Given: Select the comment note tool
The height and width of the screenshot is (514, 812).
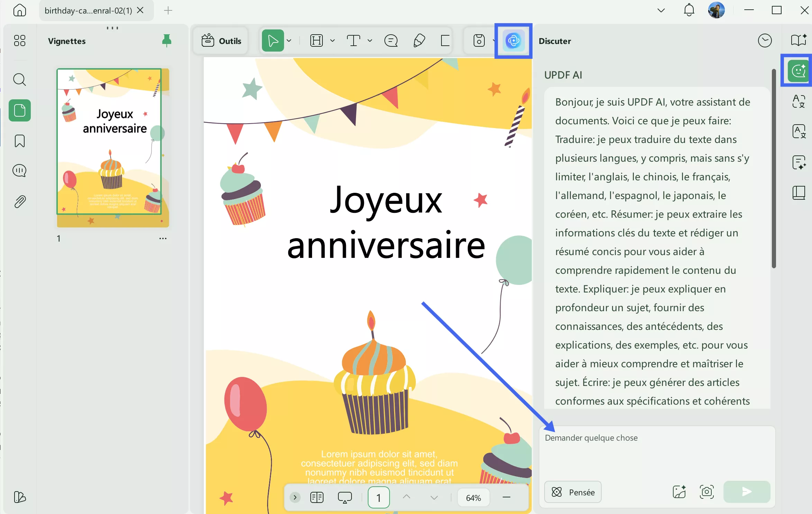Looking at the screenshot, I should click(391, 40).
